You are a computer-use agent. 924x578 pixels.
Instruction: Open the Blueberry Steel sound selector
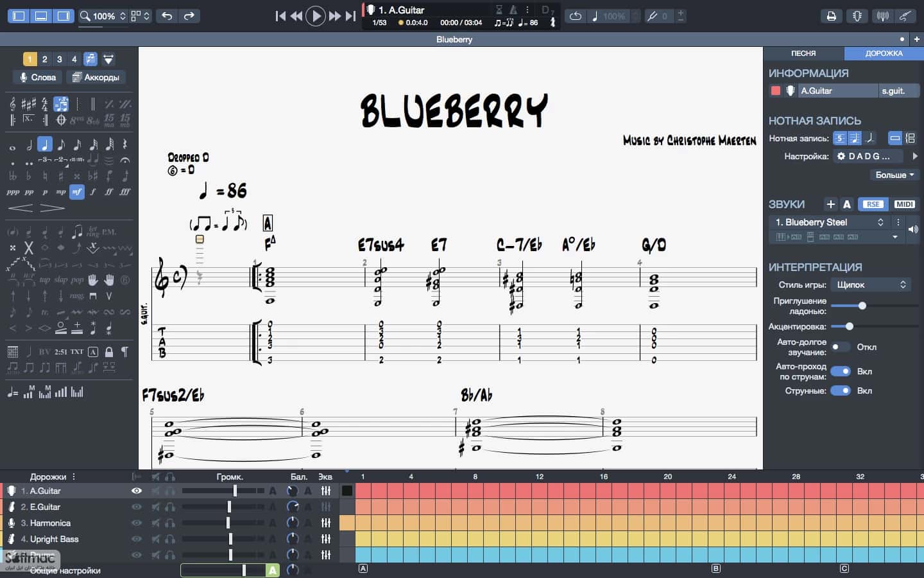click(830, 222)
